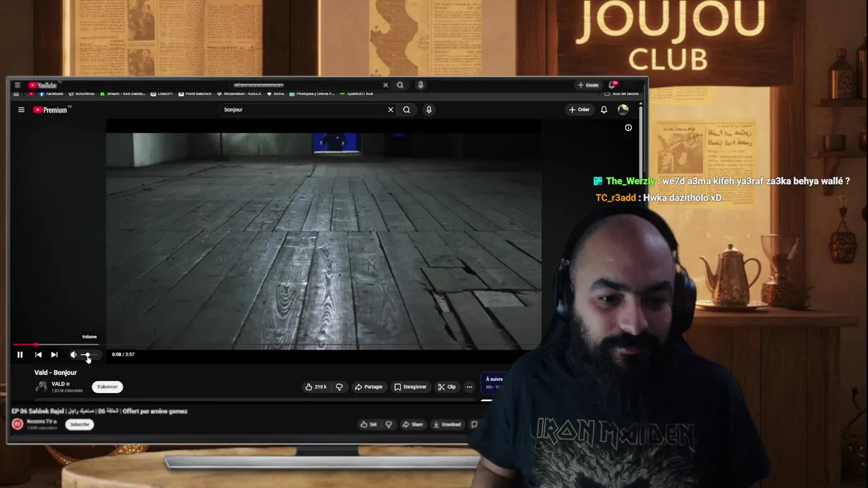Open the À suivre mix card
This screenshot has height=488, width=868.
click(493, 383)
